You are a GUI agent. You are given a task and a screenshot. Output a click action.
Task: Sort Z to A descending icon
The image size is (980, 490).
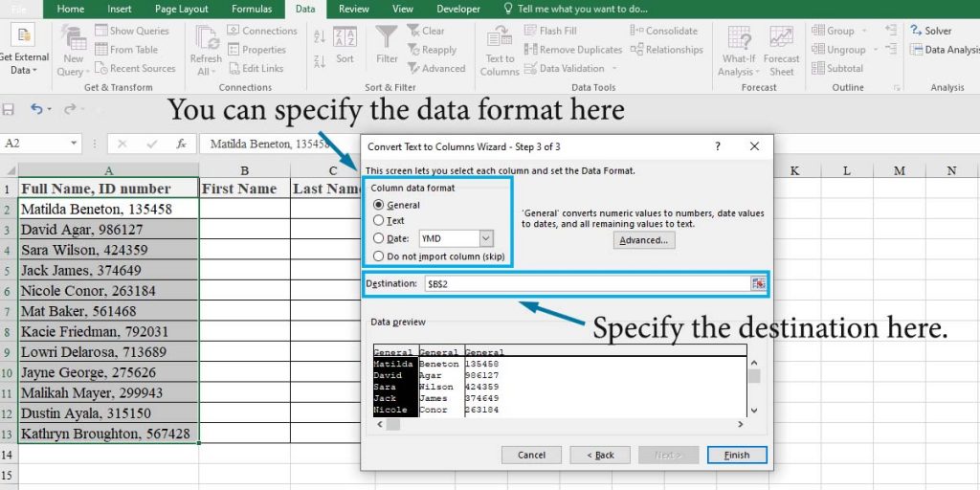[x=320, y=61]
